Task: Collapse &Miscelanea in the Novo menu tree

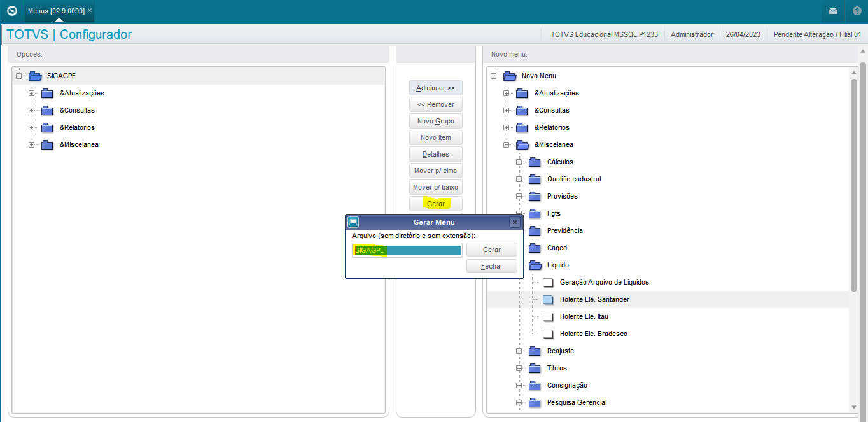Action: (x=507, y=144)
